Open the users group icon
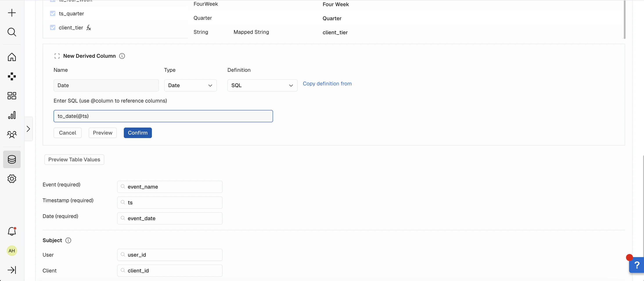The height and width of the screenshot is (281, 644). [x=12, y=135]
